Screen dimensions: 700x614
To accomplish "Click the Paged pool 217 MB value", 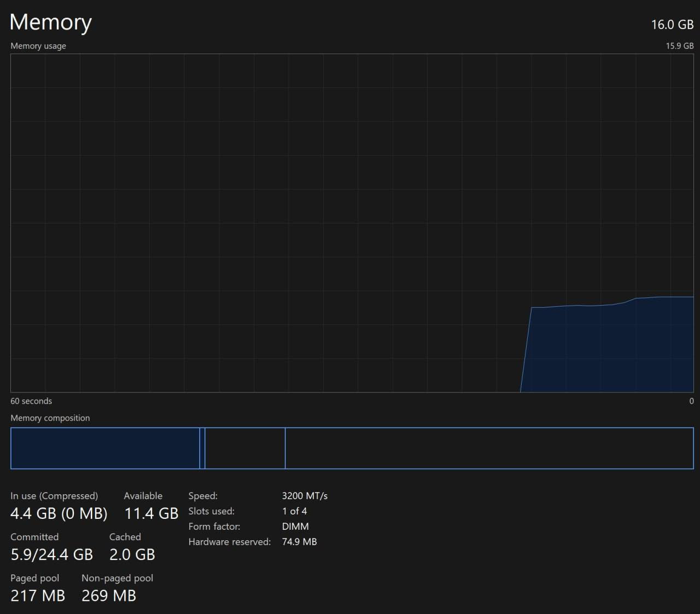I will (x=38, y=595).
